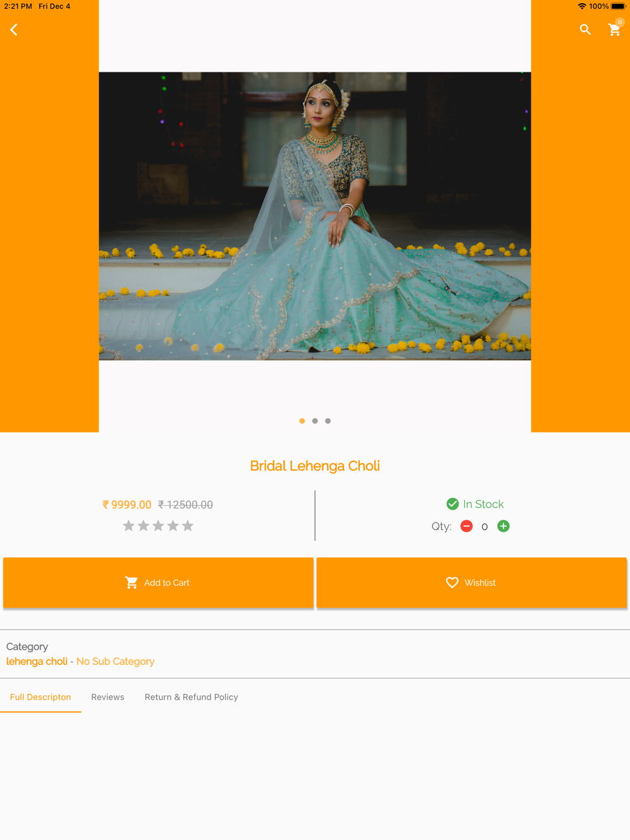This screenshot has width=630, height=840.
Task: Rate product with the fifth star
Action: coord(188,526)
